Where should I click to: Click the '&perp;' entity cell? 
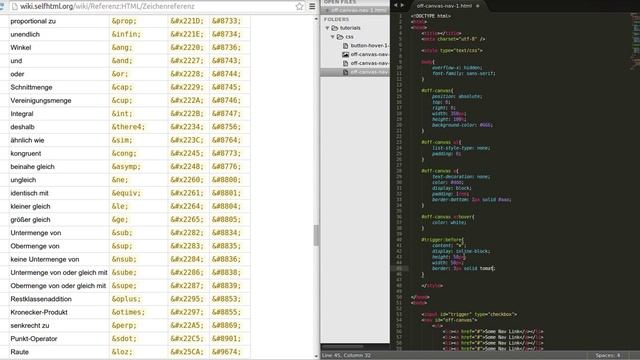[124, 325]
